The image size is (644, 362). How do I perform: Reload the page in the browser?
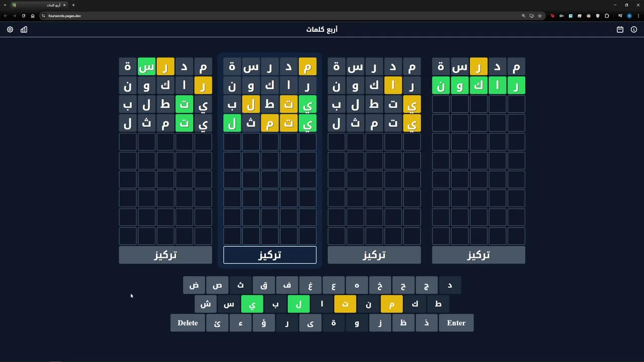(x=24, y=16)
